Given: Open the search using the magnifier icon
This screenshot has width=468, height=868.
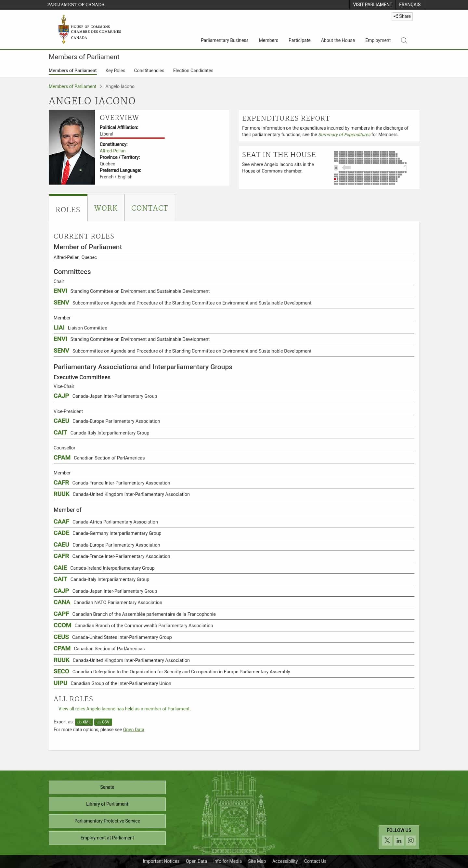Looking at the screenshot, I should pyautogui.click(x=404, y=40).
